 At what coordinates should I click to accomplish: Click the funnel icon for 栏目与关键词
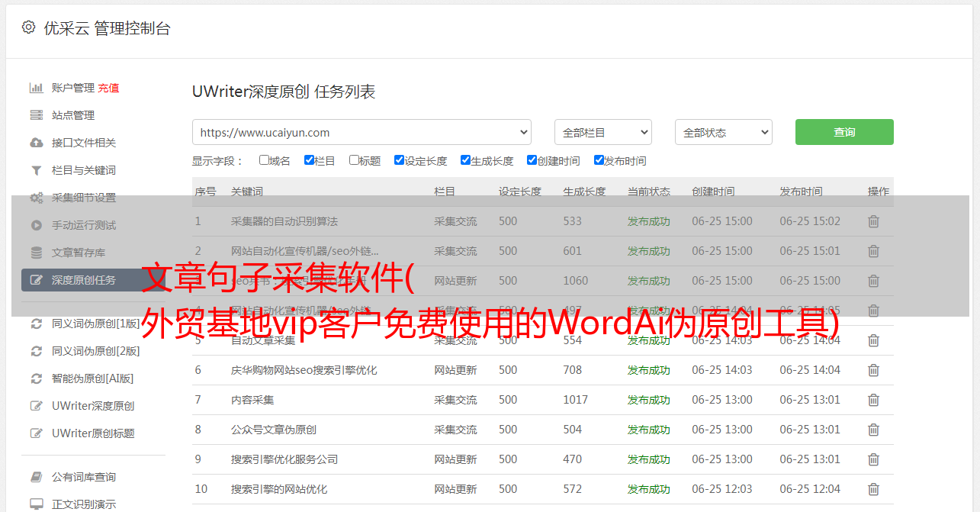(x=36, y=170)
